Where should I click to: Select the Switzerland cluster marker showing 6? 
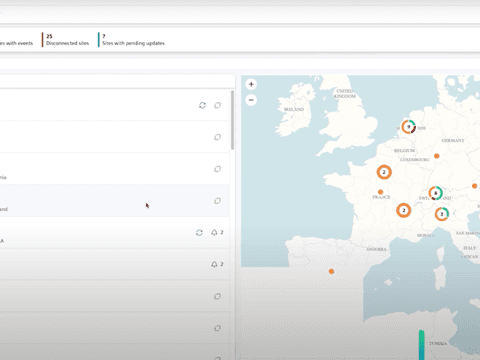tap(435, 193)
